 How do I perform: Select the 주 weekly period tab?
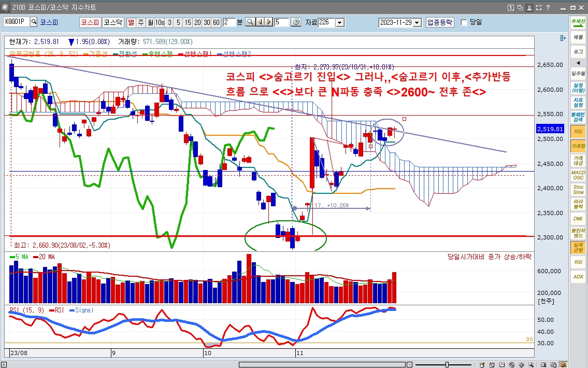141,22
